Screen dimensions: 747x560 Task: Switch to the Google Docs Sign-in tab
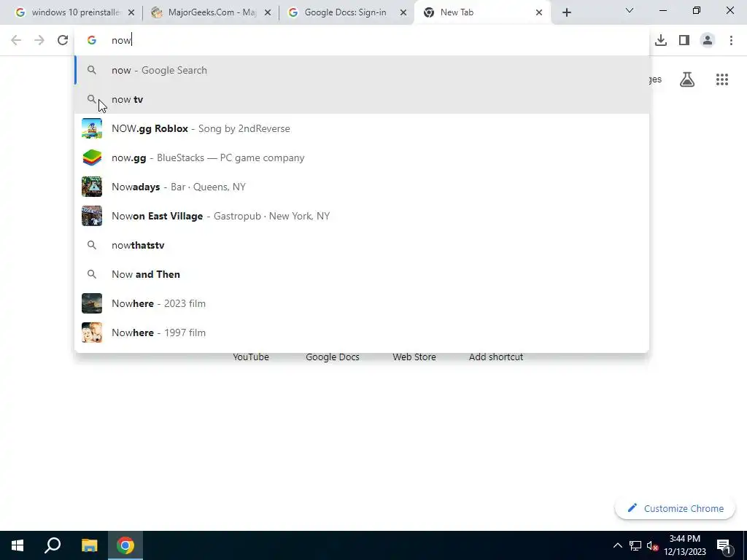(345, 12)
